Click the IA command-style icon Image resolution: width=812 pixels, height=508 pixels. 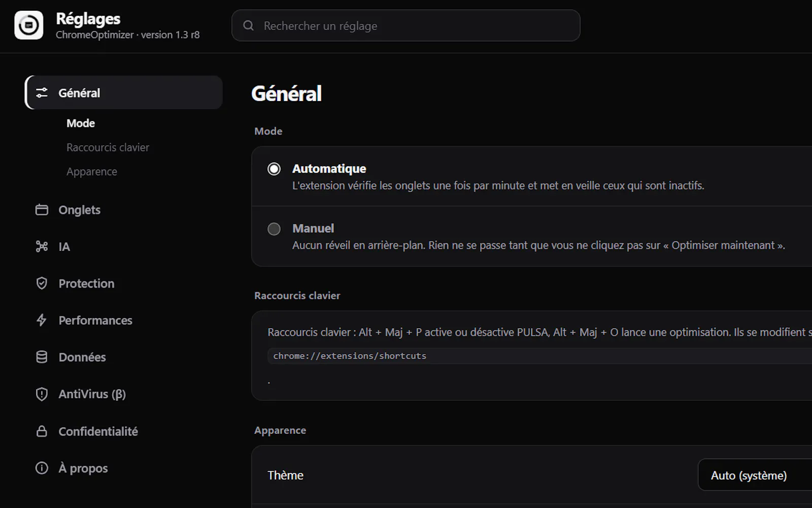point(42,246)
